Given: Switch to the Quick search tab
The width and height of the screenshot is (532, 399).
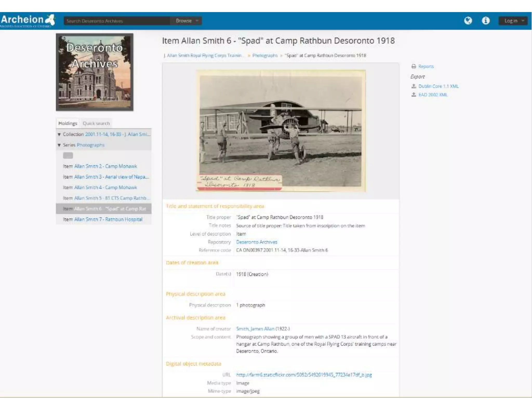Looking at the screenshot, I should coord(96,123).
